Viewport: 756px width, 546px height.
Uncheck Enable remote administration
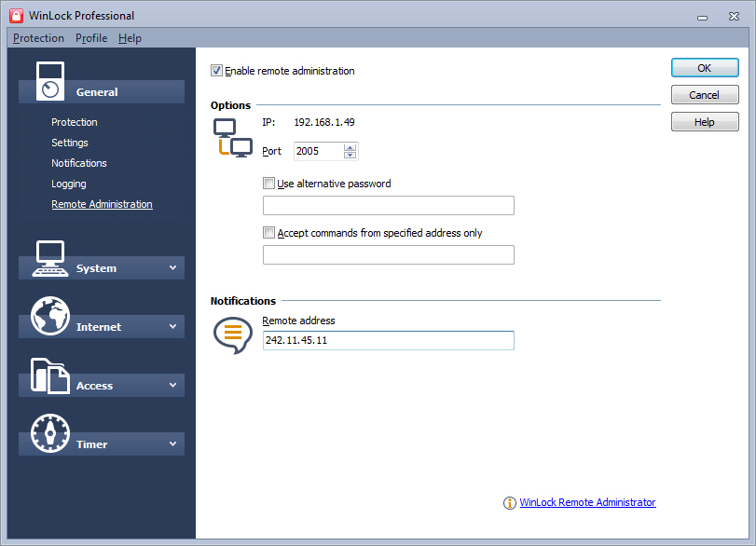[216, 71]
